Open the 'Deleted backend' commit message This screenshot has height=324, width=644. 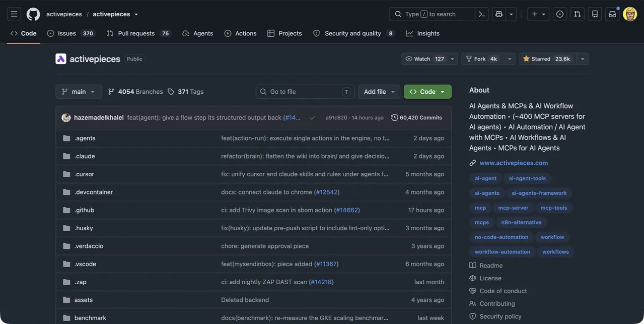245,300
